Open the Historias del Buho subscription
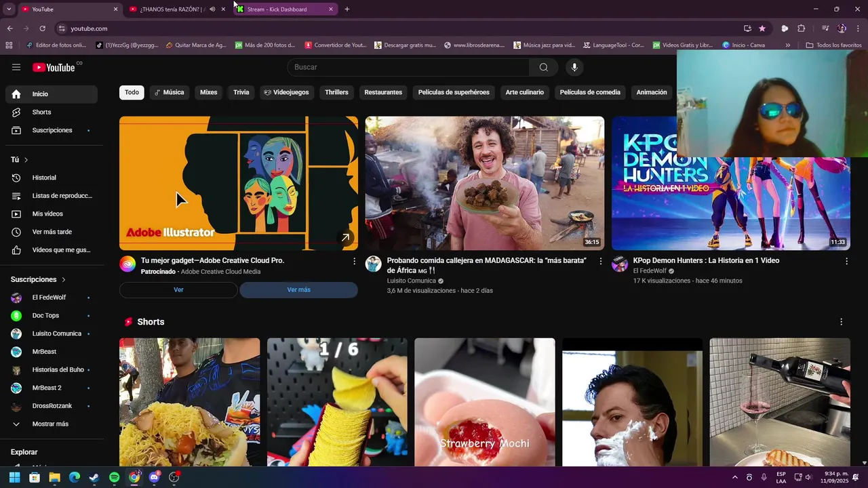 [52, 370]
